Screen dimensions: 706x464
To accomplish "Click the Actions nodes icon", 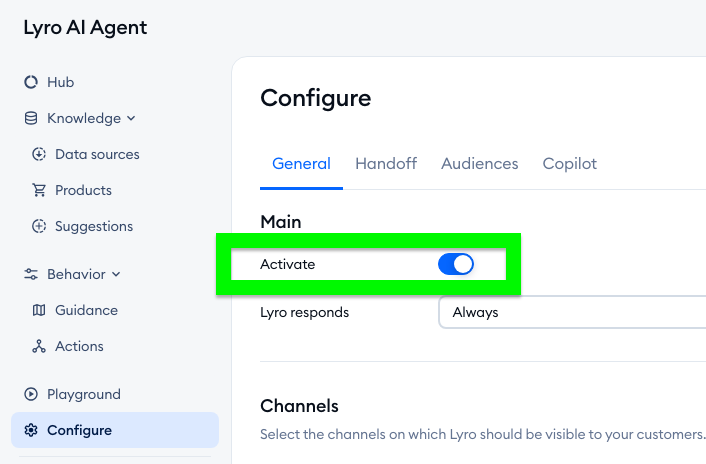I will click(x=39, y=346).
